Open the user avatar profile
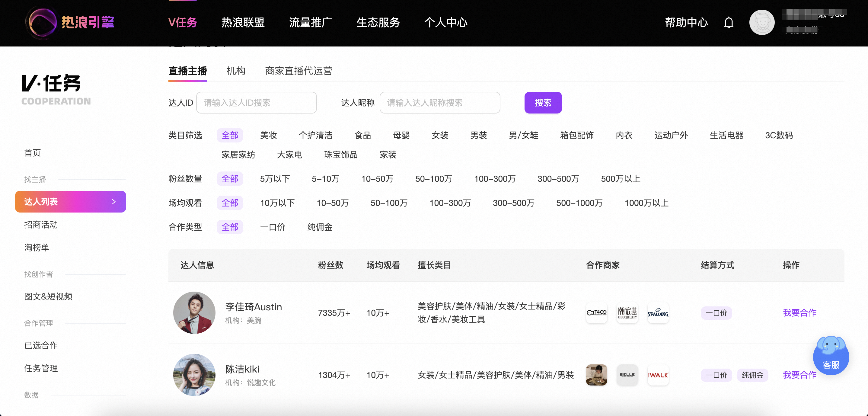The height and width of the screenshot is (416, 868). click(761, 23)
